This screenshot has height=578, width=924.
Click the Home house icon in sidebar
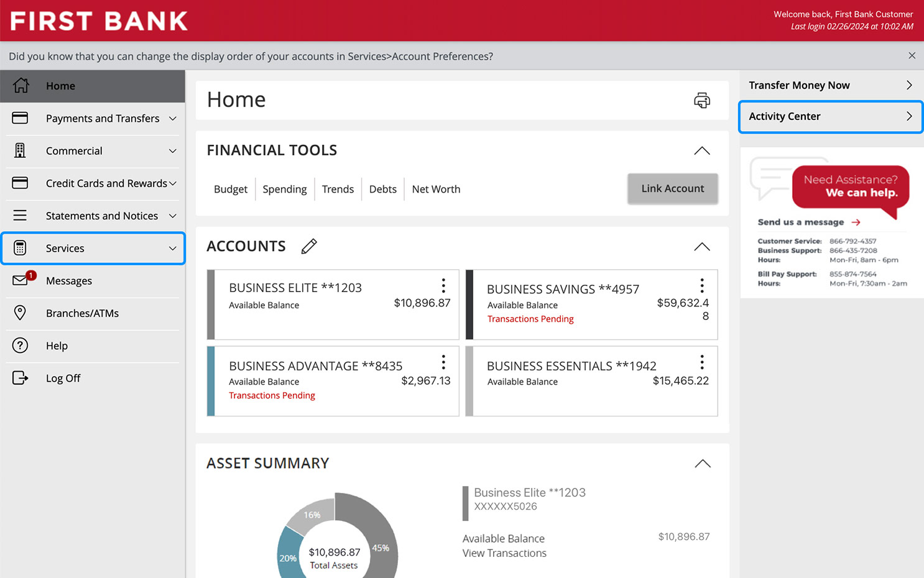click(21, 86)
